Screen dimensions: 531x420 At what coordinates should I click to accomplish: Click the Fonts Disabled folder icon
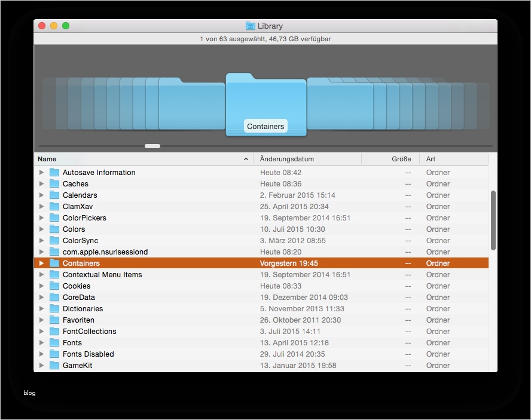tap(54, 354)
